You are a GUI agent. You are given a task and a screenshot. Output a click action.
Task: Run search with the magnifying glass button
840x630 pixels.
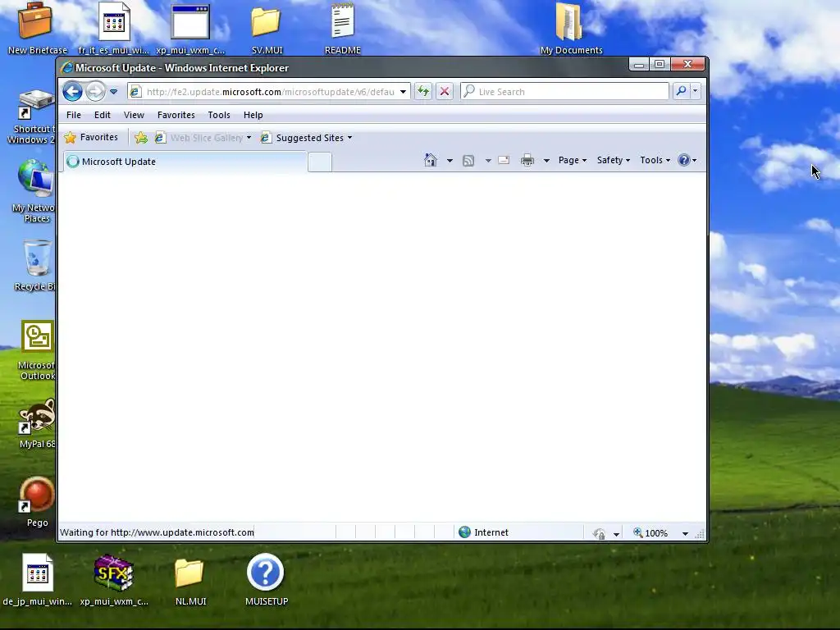(681, 91)
